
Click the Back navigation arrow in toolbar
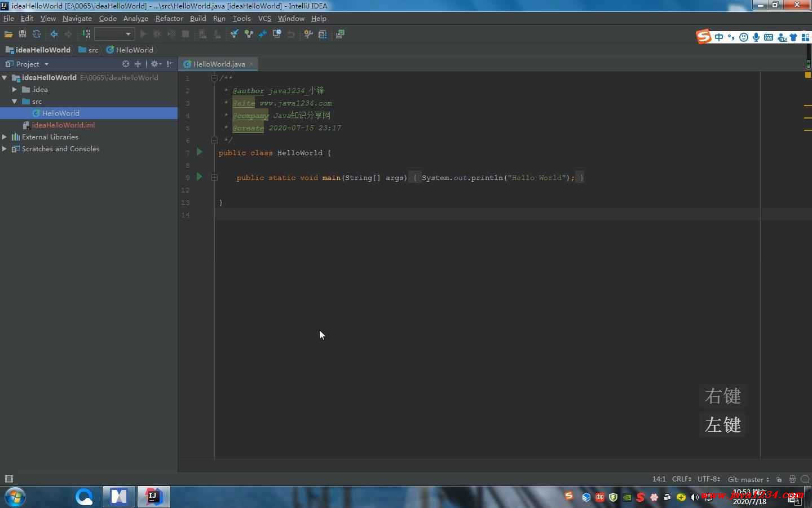tap(54, 34)
